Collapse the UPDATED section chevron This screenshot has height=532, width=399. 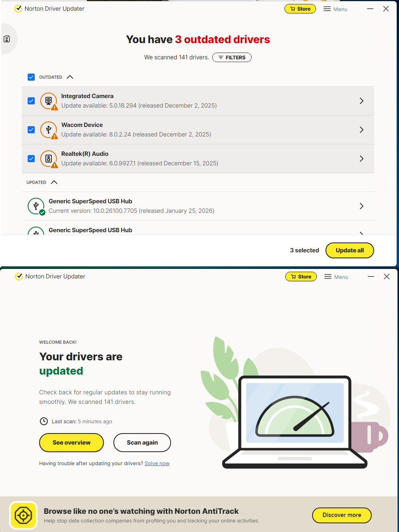[54, 182]
